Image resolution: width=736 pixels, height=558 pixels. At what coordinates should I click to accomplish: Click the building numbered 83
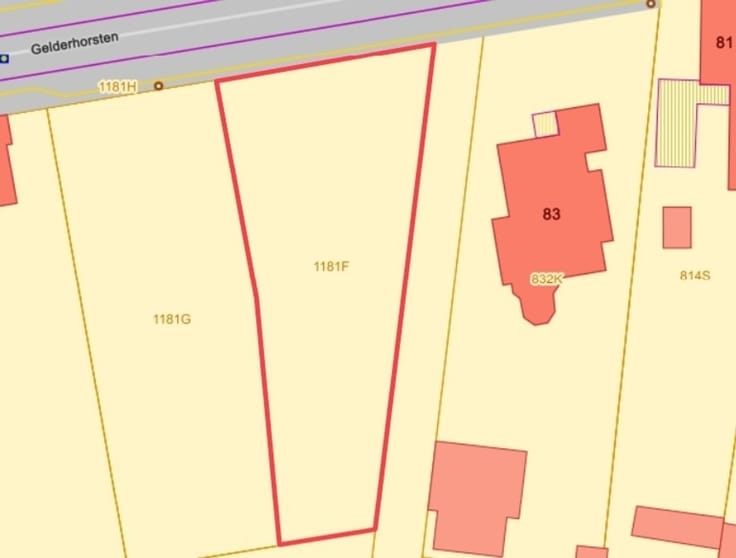tap(552, 206)
